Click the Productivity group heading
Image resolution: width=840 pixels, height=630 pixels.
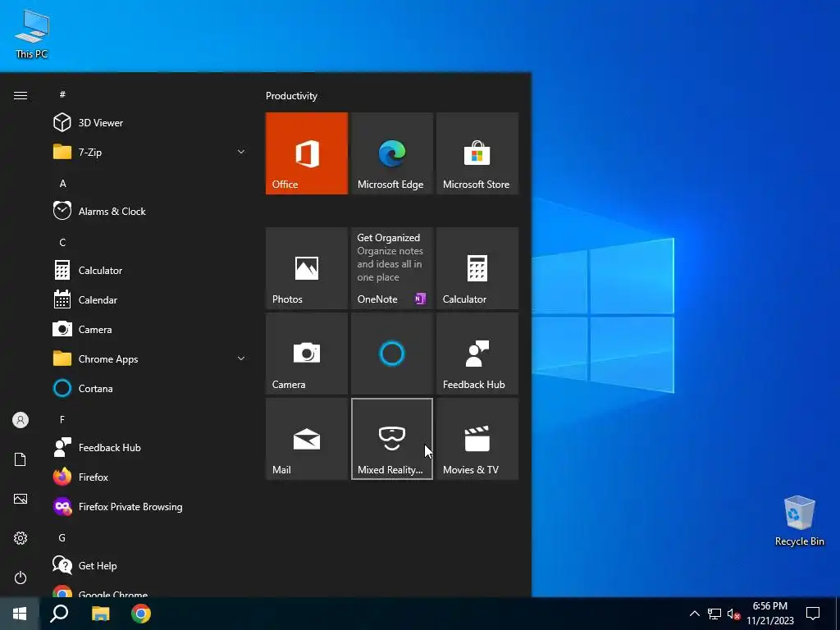[291, 96]
